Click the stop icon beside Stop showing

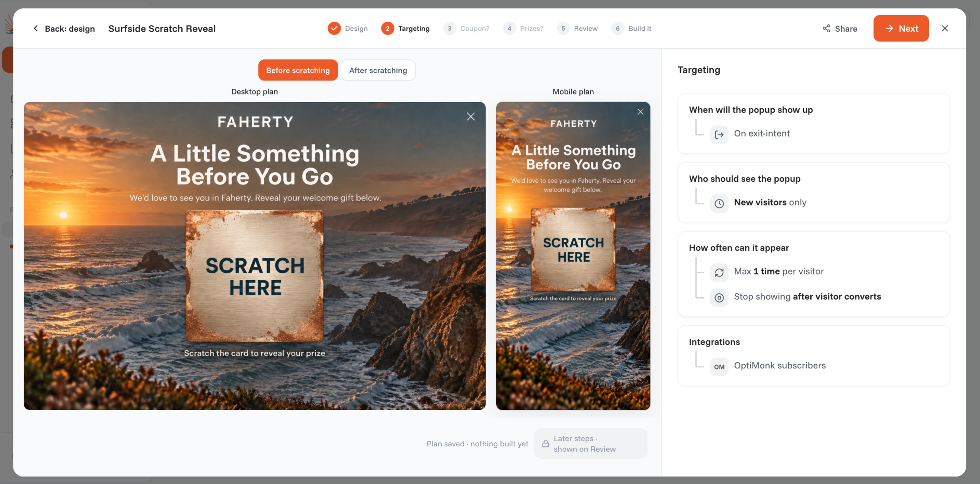coord(719,297)
